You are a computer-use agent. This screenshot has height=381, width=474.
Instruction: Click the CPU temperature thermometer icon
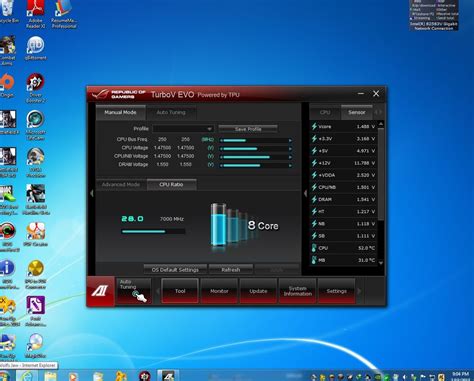tap(314, 248)
